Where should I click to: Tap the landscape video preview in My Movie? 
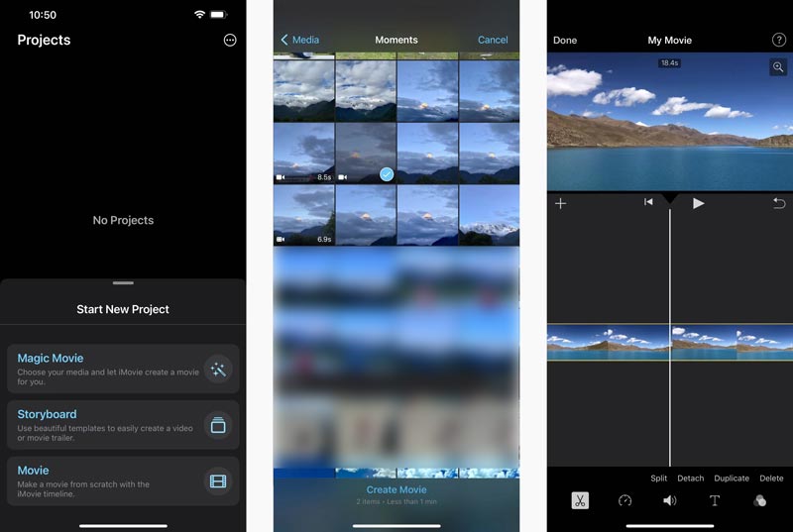click(670, 121)
